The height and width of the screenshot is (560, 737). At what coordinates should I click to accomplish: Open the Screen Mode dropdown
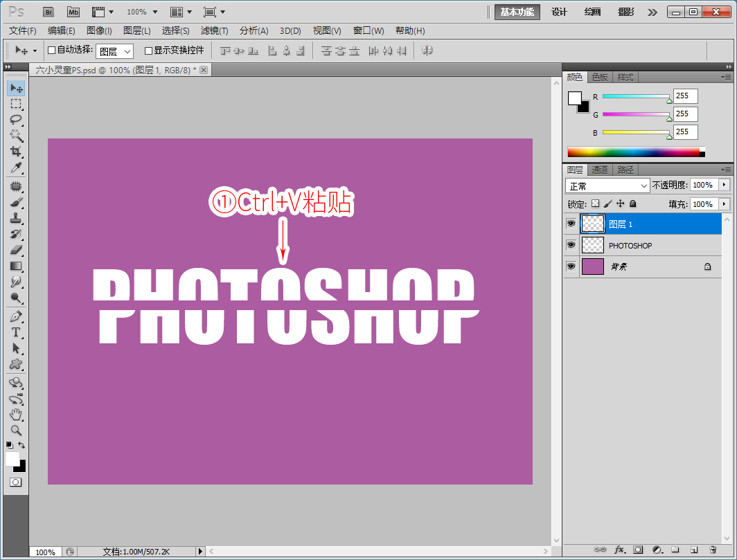(214, 12)
